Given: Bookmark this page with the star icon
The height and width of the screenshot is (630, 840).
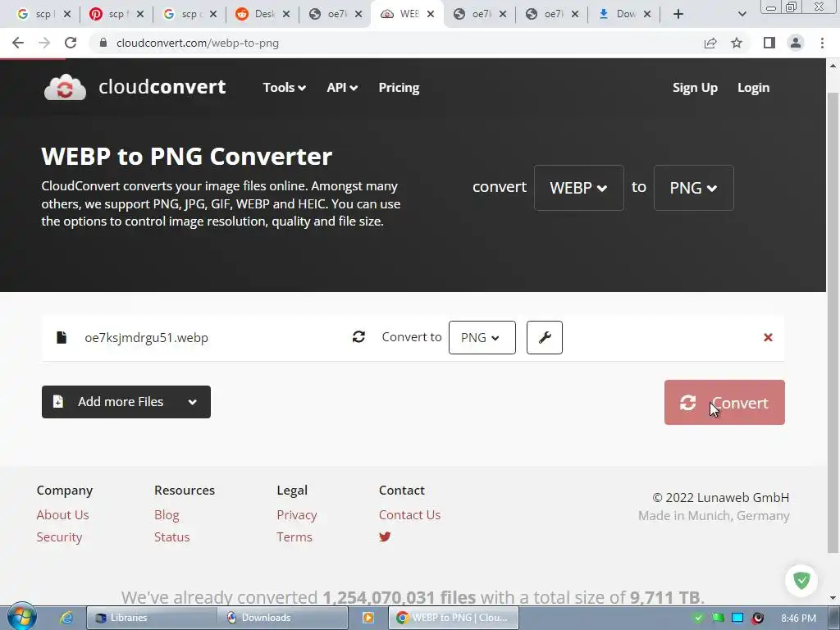Looking at the screenshot, I should point(737,43).
